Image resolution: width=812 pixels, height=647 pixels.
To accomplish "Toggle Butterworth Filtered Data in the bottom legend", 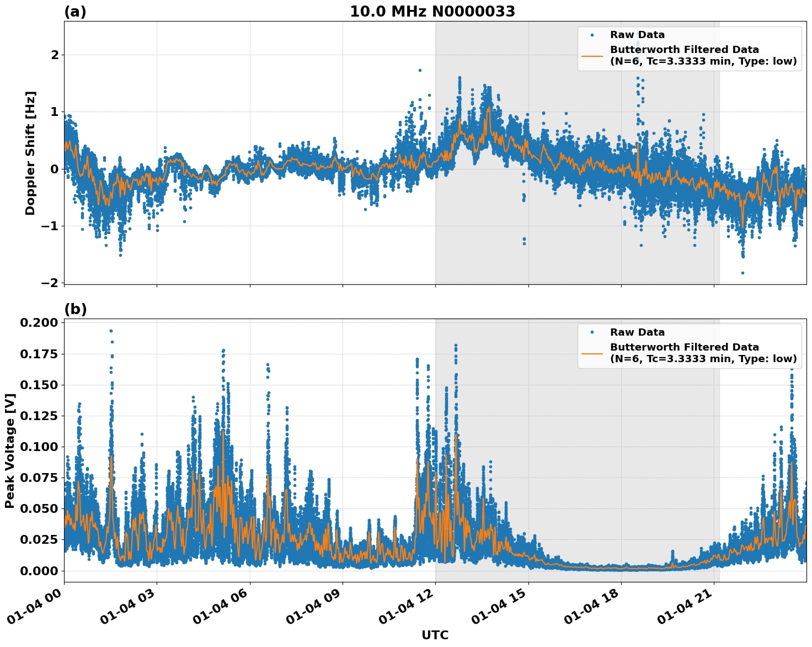I will coord(684,348).
